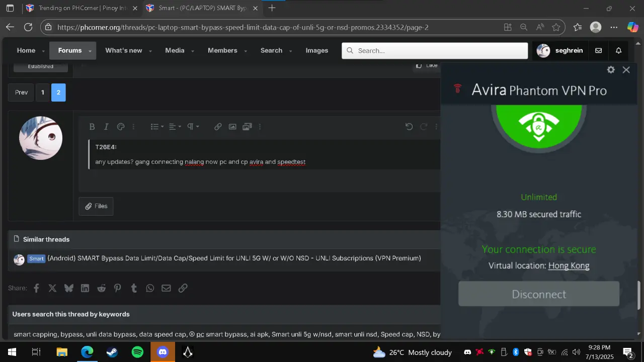Expand the What's new submenu arrow
The image size is (644, 362).
150,51
